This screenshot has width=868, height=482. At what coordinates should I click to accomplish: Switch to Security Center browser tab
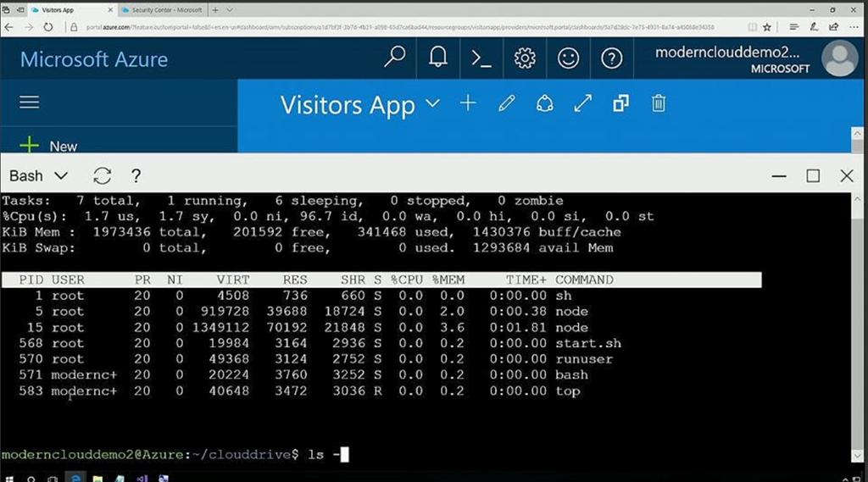(x=162, y=10)
